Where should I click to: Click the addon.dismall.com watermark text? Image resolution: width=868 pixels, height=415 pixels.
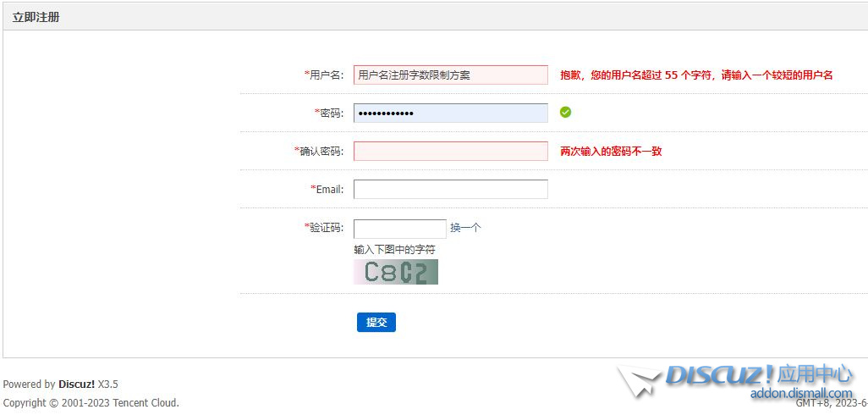[800, 393]
